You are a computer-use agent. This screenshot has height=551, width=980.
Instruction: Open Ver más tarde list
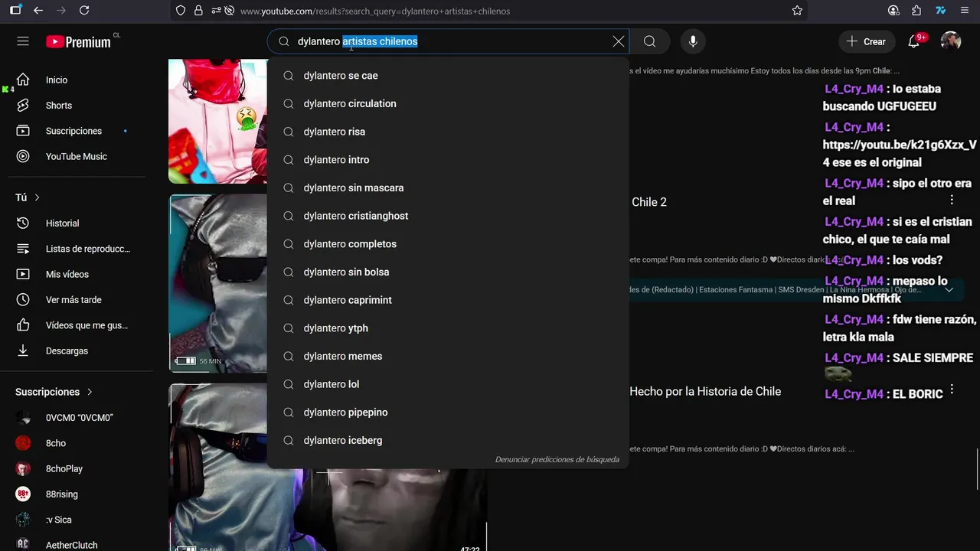77,300
